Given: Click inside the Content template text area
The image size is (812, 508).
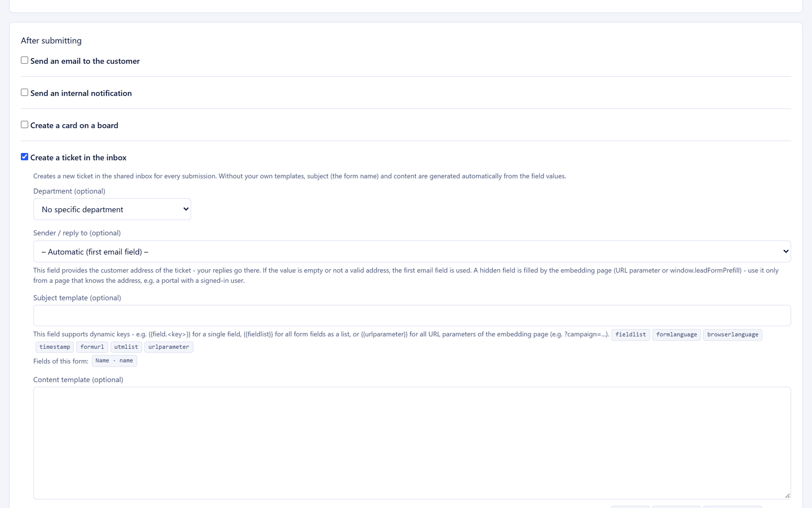Looking at the screenshot, I should 412,443.
